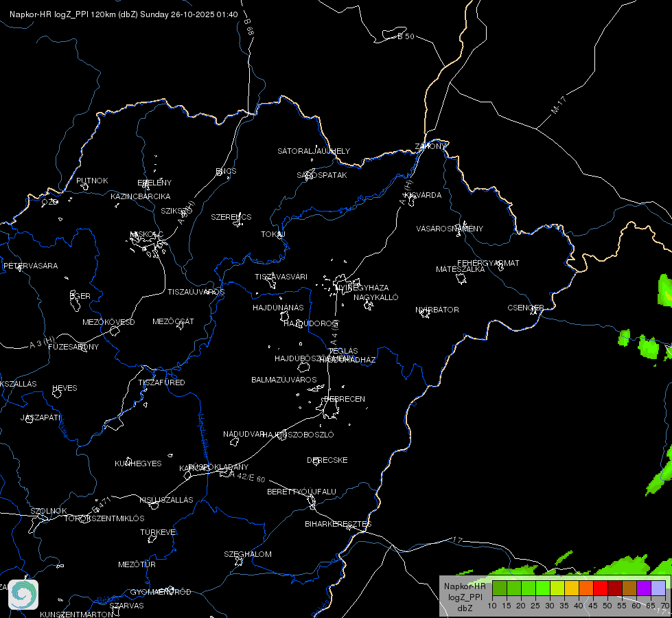This screenshot has height=618, width=672.
Task: Pick the brown 55 dBZ legend swatch
Action: tap(629, 588)
